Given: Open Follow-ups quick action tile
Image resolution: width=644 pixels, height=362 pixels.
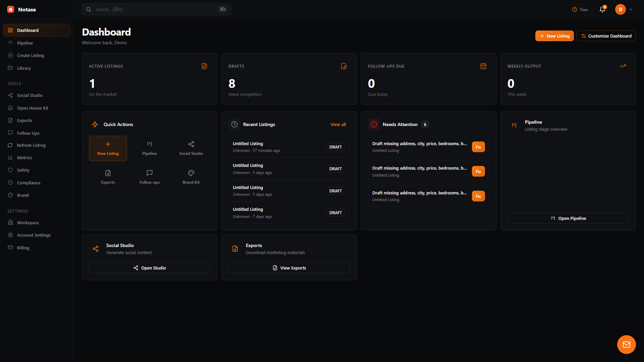Looking at the screenshot, I should [x=149, y=177].
